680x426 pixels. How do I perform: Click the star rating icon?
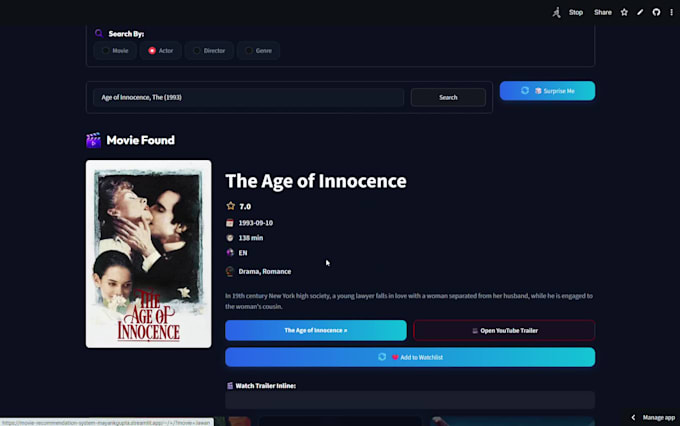coord(231,206)
